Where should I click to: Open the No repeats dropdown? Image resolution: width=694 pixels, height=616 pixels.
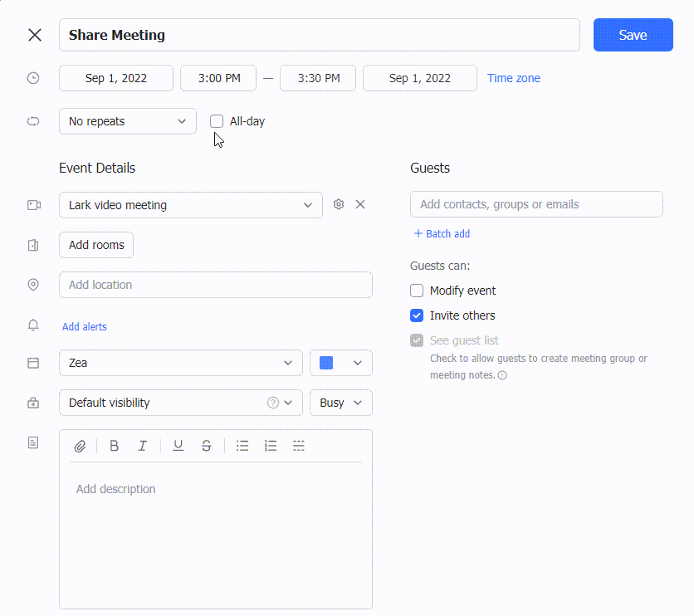pos(127,121)
